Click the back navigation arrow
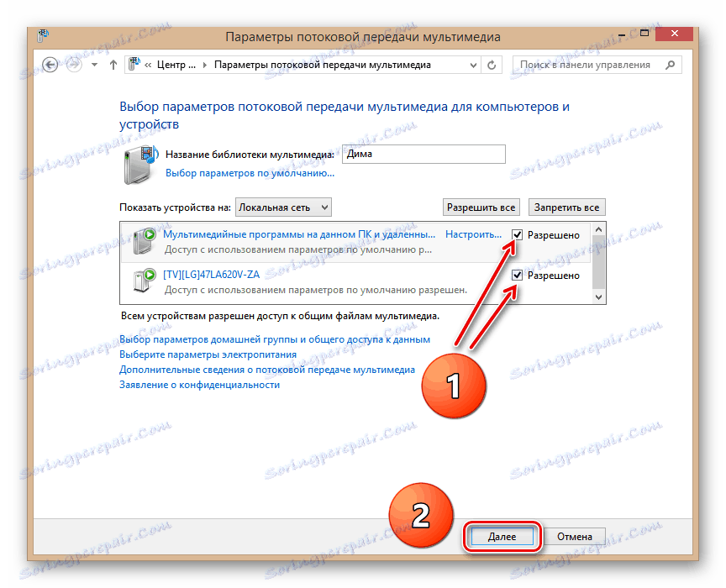 point(50,64)
